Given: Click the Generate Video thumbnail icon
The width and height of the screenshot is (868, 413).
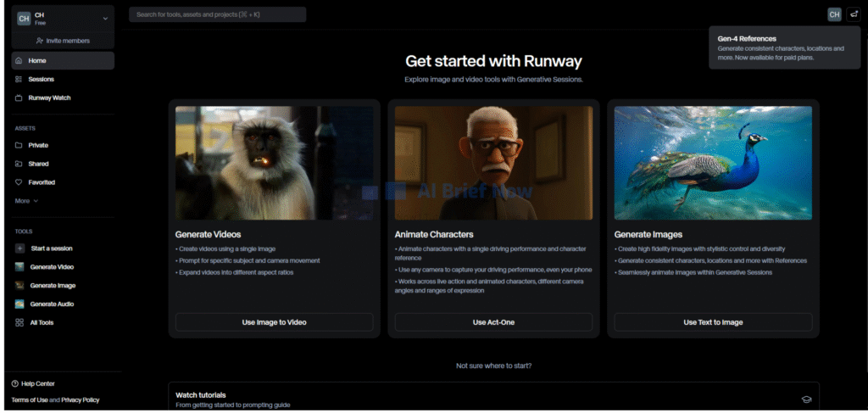Looking at the screenshot, I should pos(19,267).
